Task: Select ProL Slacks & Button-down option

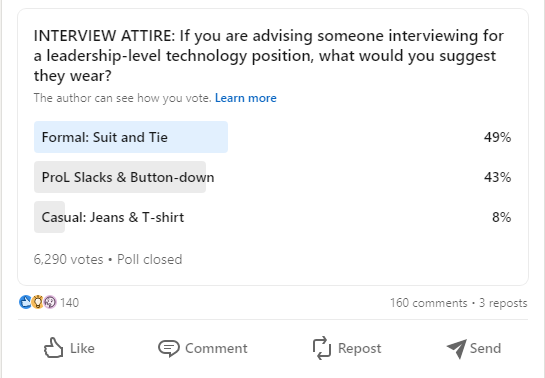Action: pyautogui.click(x=272, y=177)
